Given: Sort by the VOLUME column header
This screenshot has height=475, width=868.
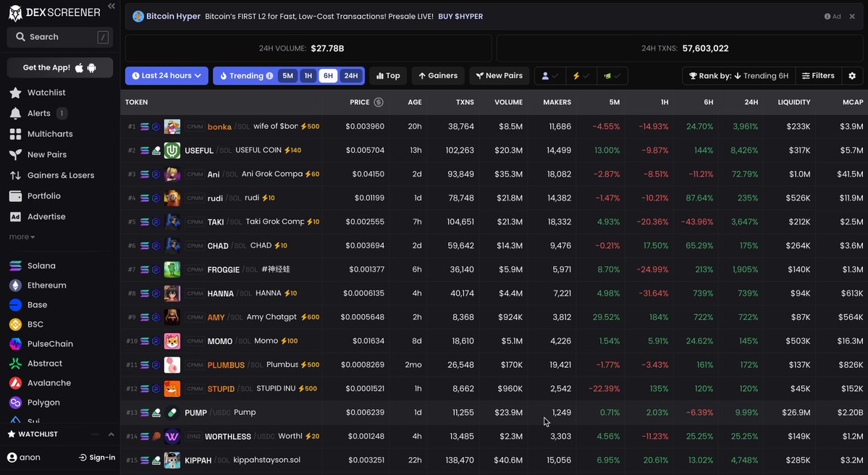Looking at the screenshot, I should click(x=508, y=102).
